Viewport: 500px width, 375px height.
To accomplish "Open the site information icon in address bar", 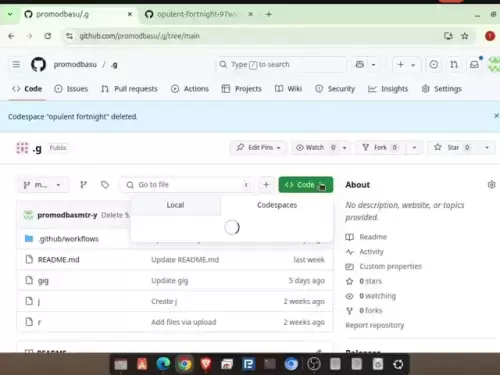I will [69, 36].
